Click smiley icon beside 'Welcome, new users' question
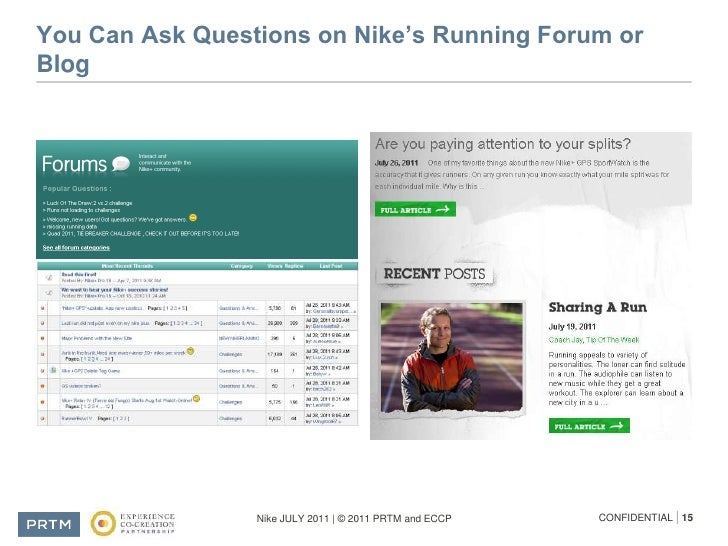The image size is (728, 546). (193, 218)
